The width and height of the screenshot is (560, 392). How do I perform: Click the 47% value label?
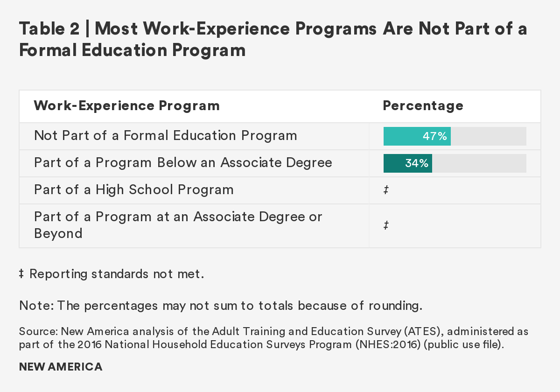[435, 136]
